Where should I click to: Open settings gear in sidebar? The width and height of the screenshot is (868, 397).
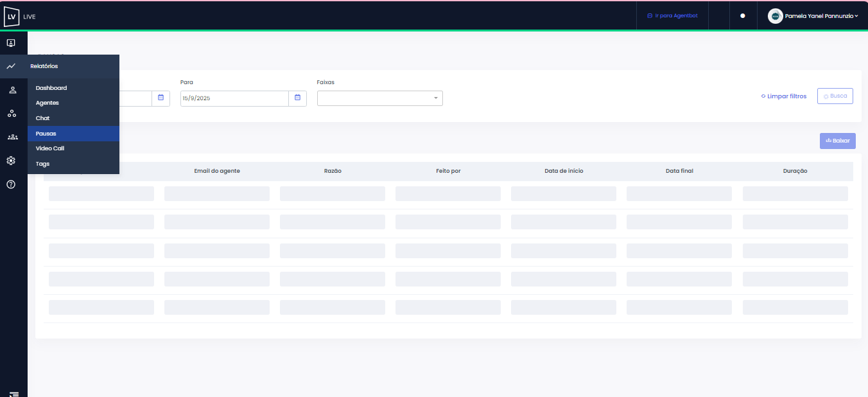pyautogui.click(x=11, y=161)
